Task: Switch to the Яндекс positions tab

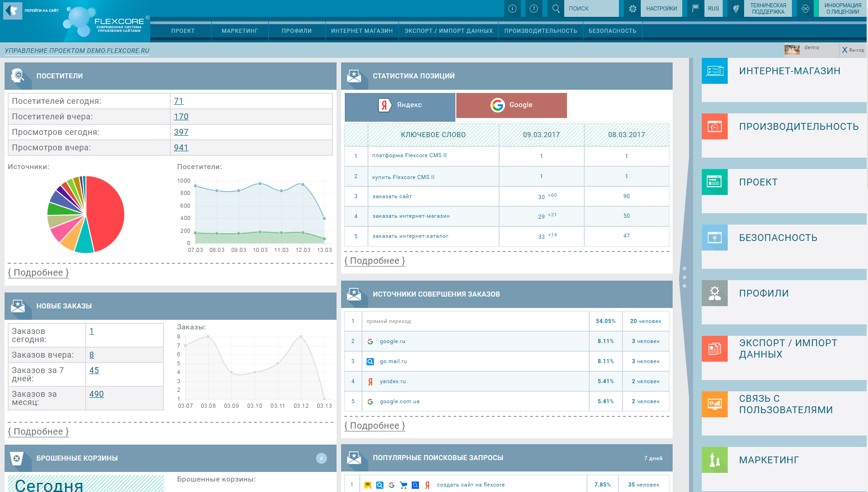Action: tap(400, 107)
